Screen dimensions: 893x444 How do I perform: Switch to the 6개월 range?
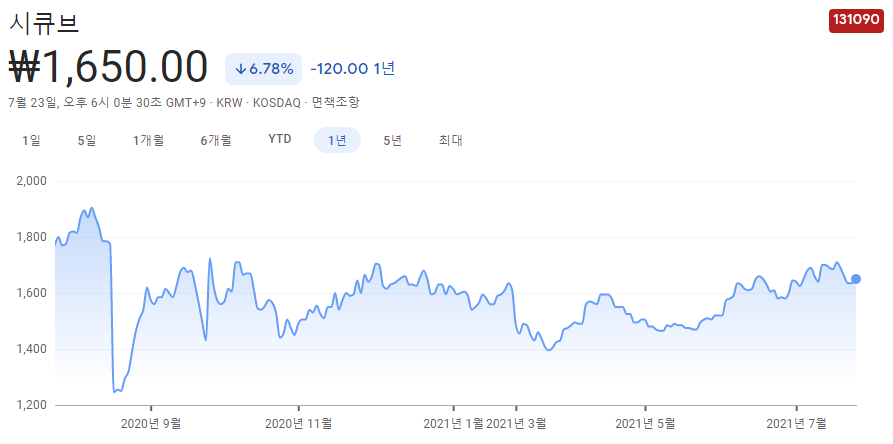tap(216, 140)
